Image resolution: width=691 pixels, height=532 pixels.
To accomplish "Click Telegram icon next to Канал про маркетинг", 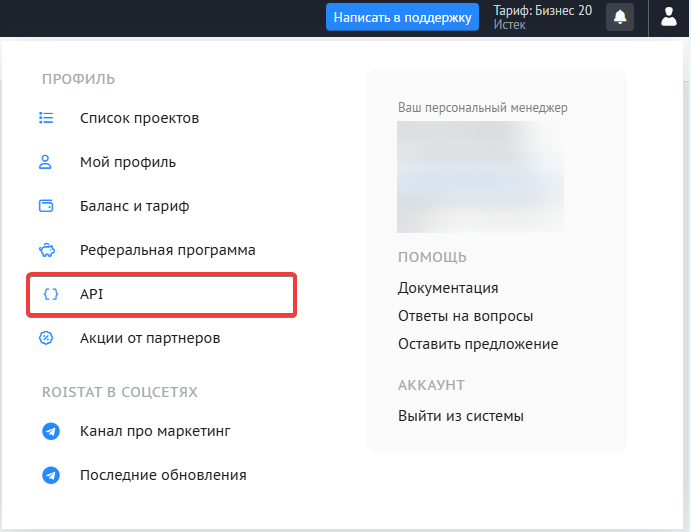I will coord(51,432).
